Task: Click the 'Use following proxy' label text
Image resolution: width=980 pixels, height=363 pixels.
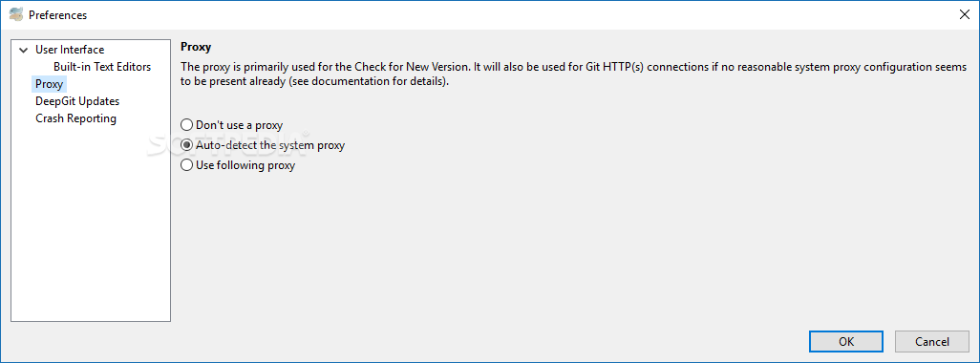Action: pos(245,165)
